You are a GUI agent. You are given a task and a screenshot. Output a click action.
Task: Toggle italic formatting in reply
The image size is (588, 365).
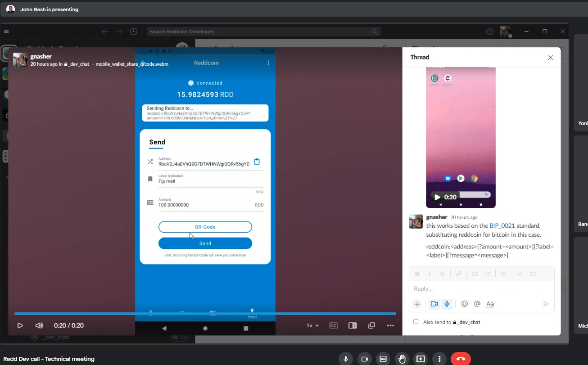pyautogui.click(x=430, y=274)
